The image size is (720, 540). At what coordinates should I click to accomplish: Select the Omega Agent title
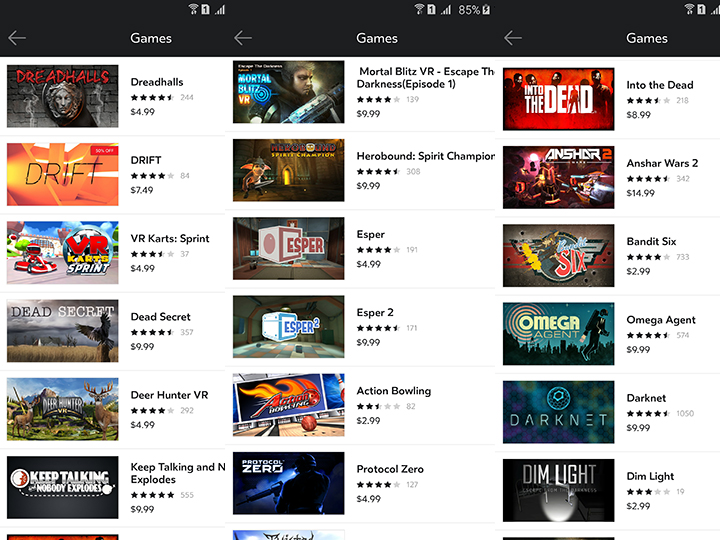(661, 320)
